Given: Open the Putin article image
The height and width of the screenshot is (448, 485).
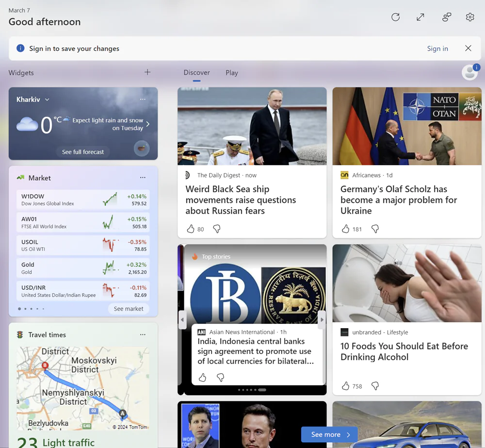Looking at the screenshot, I should (x=252, y=126).
